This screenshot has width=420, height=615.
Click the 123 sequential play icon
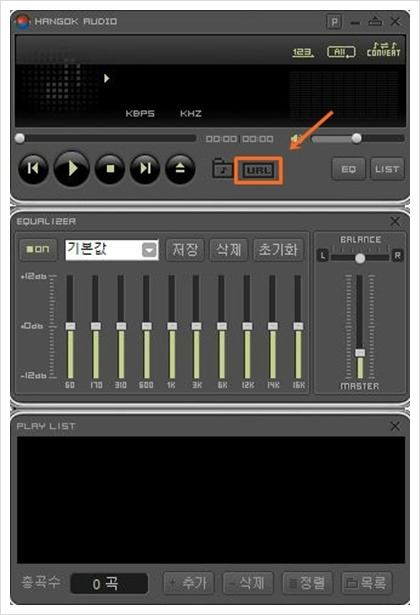tap(303, 52)
